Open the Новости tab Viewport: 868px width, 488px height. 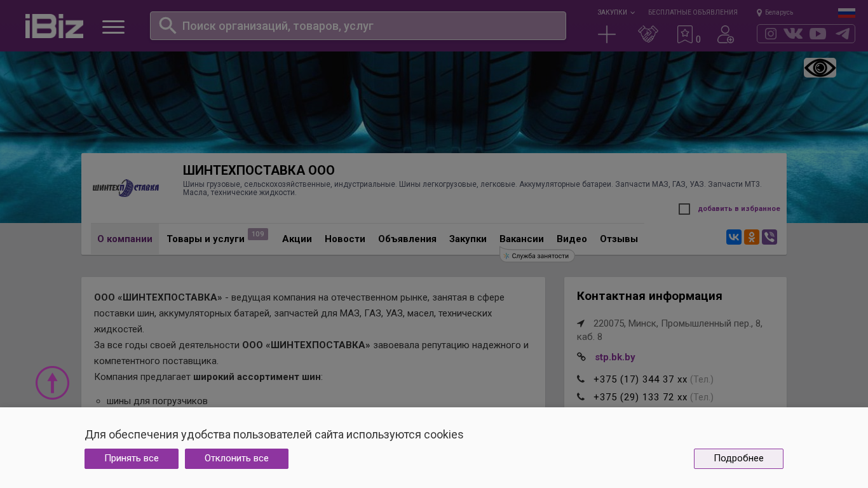pos(345,239)
